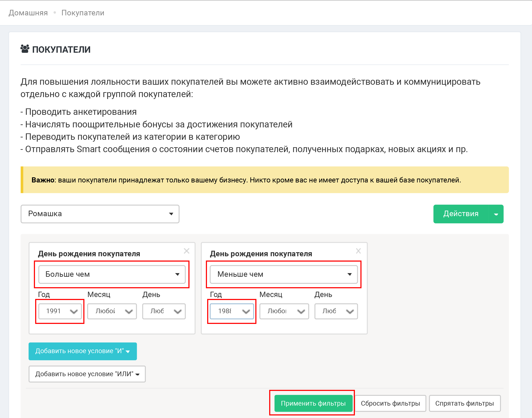Open the second filter's year selector
Image resolution: width=532 pixels, height=418 pixels.
(232, 311)
